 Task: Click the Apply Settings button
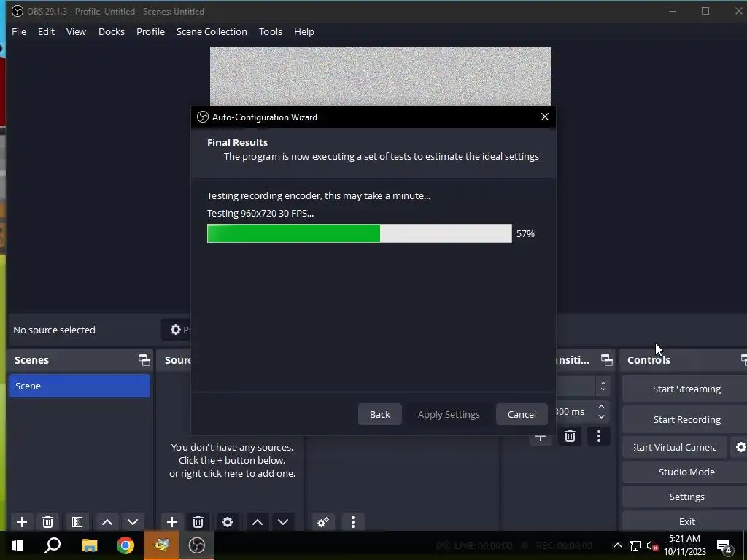pos(449,414)
